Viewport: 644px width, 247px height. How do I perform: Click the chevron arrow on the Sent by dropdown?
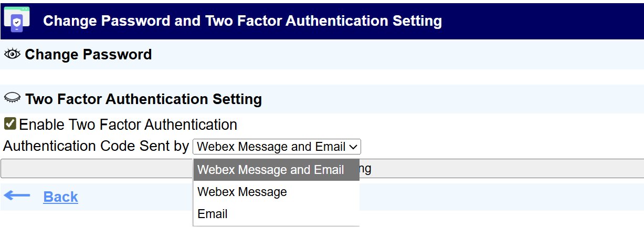(x=353, y=147)
